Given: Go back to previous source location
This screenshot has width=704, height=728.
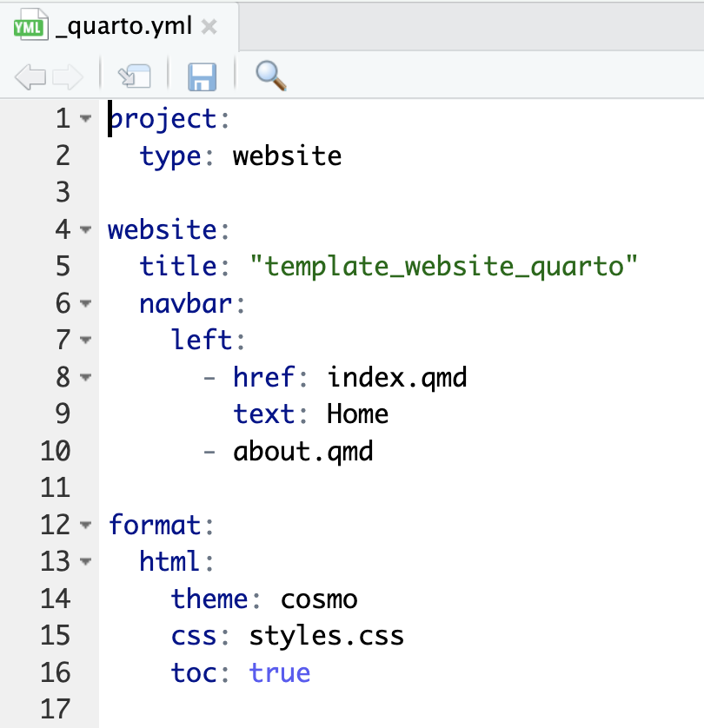Looking at the screenshot, I should click(x=30, y=76).
